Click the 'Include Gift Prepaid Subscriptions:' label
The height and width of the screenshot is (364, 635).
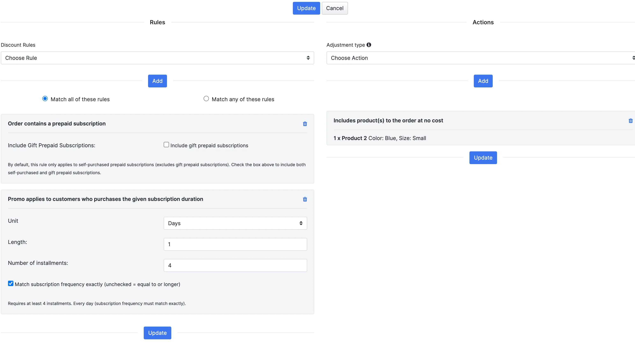51,146
